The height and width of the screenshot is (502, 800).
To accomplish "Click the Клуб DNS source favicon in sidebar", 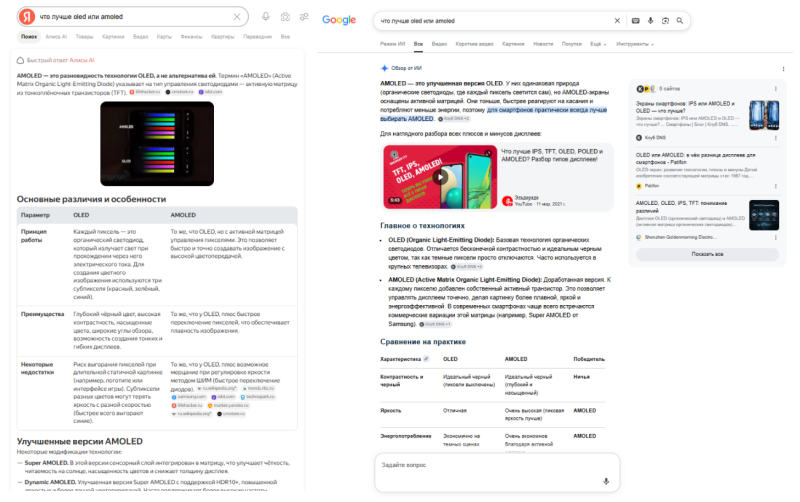I will click(x=639, y=138).
